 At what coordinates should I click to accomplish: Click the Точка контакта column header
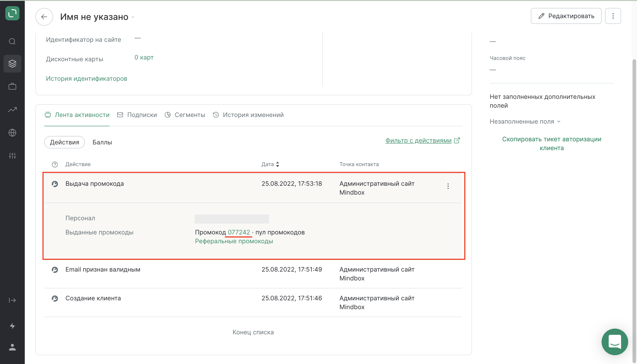(x=359, y=164)
